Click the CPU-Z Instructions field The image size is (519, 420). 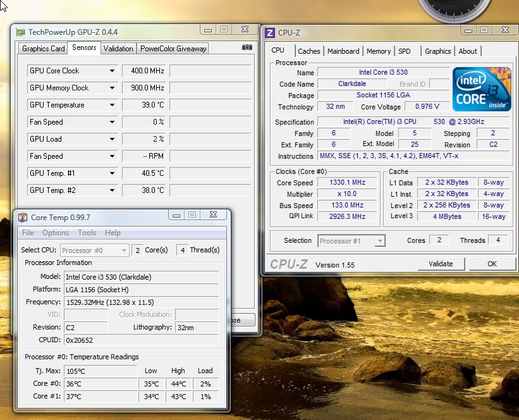pos(413,156)
